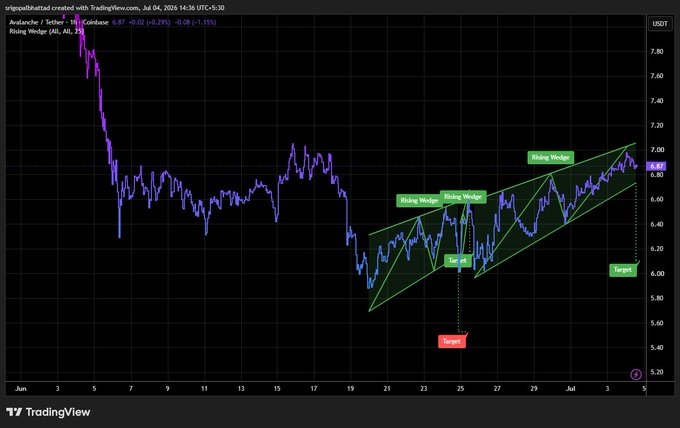Click the 6.00 price axis label

[x=657, y=274]
